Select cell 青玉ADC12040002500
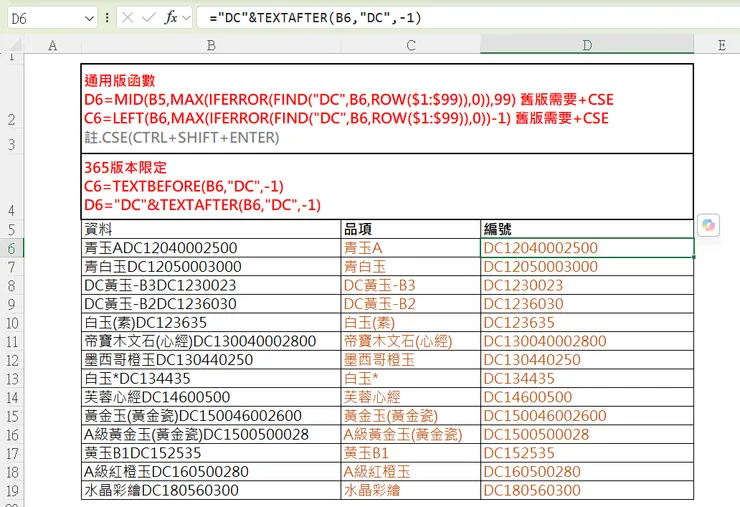This screenshot has height=507, width=740. click(211, 248)
